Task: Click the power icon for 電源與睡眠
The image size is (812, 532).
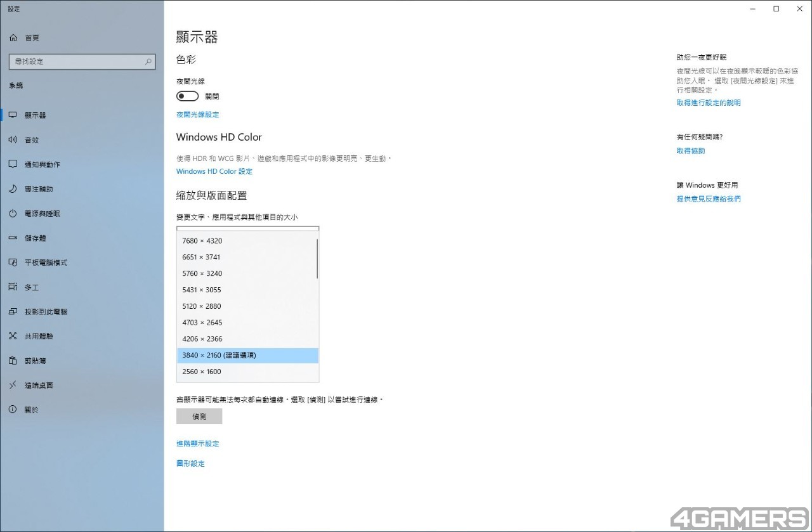Action: tap(13, 214)
